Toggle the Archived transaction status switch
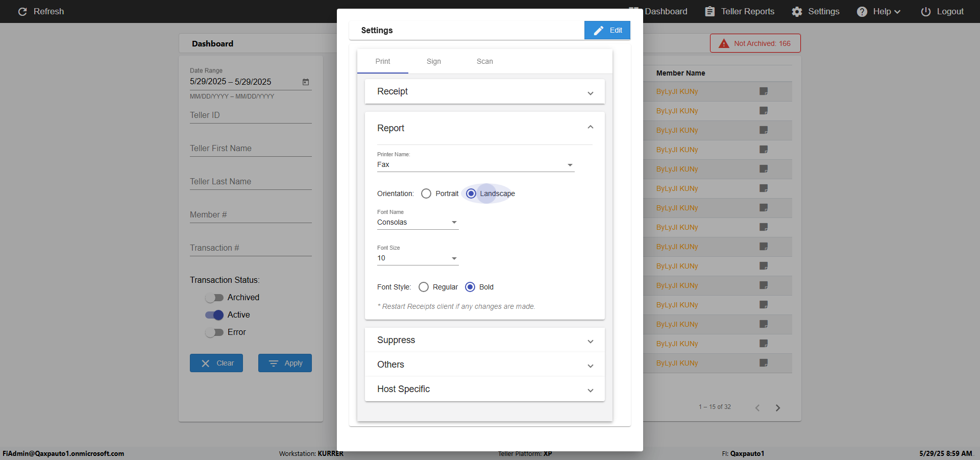This screenshot has height=460, width=980. (x=214, y=298)
